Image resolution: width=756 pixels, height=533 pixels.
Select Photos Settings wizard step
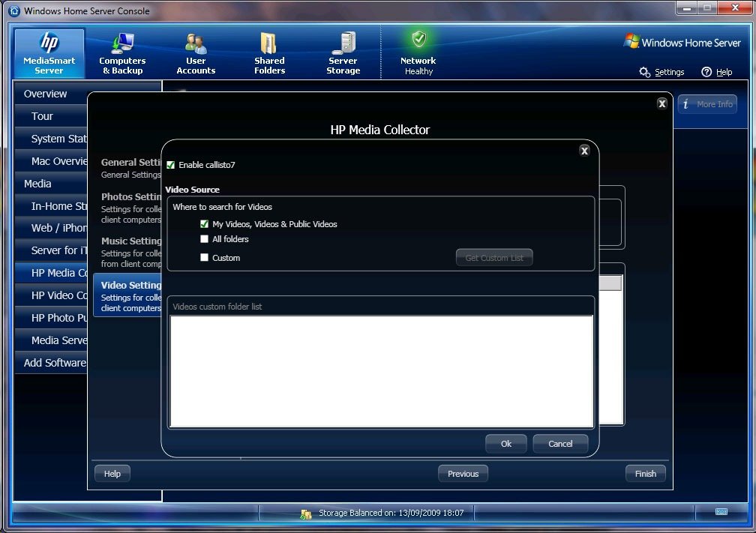click(129, 208)
